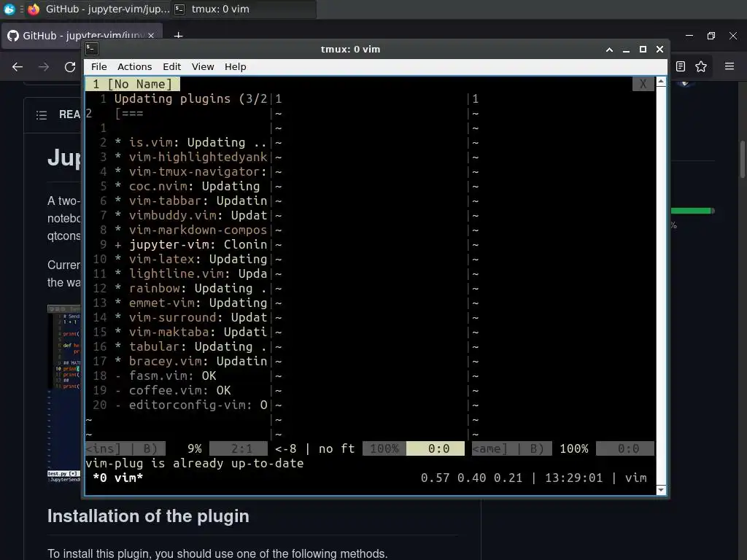747x560 pixels.
Task: Click terminal scrollbar up arrow
Action: click(661, 82)
